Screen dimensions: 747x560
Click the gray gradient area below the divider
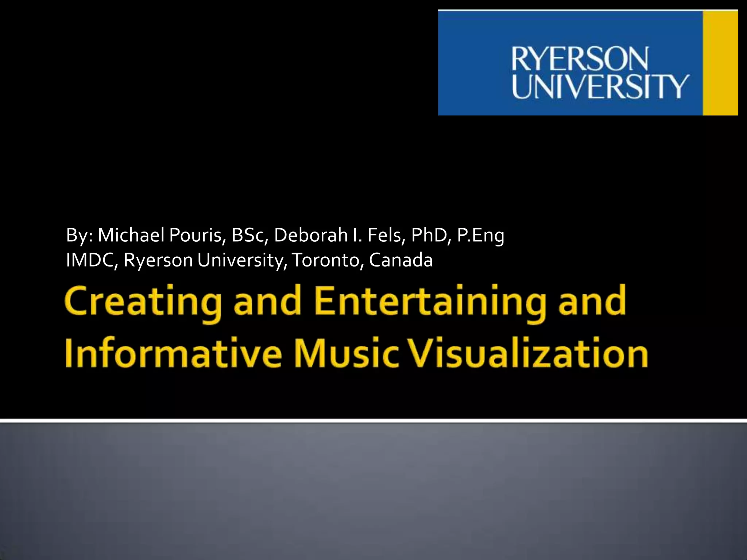coord(373,492)
